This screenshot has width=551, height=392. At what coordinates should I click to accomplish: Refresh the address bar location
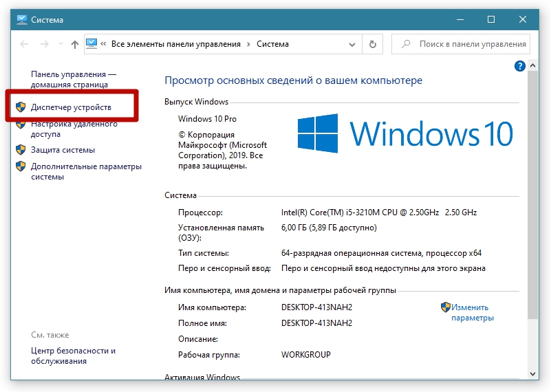point(372,44)
